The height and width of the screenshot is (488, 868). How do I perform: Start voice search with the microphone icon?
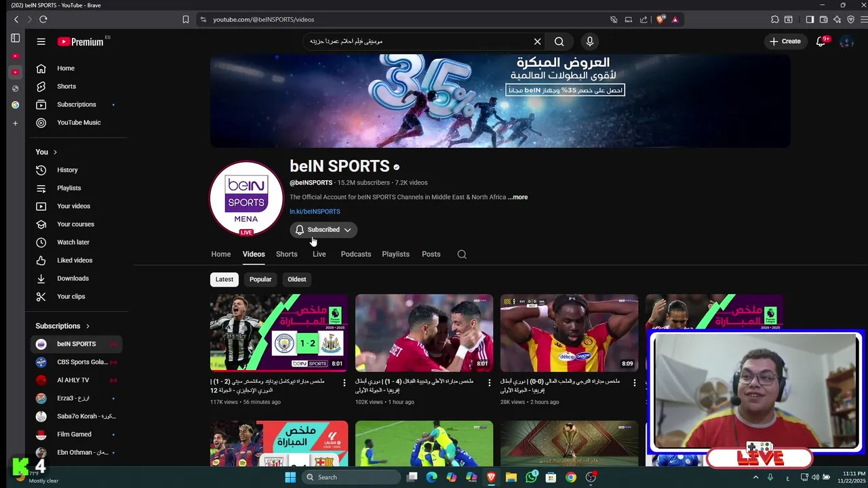click(x=589, y=41)
